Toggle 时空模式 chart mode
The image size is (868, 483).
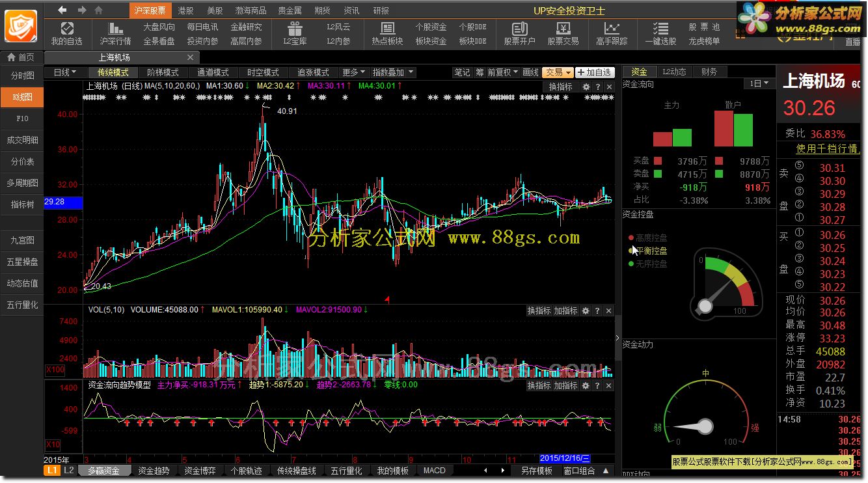(x=264, y=72)
